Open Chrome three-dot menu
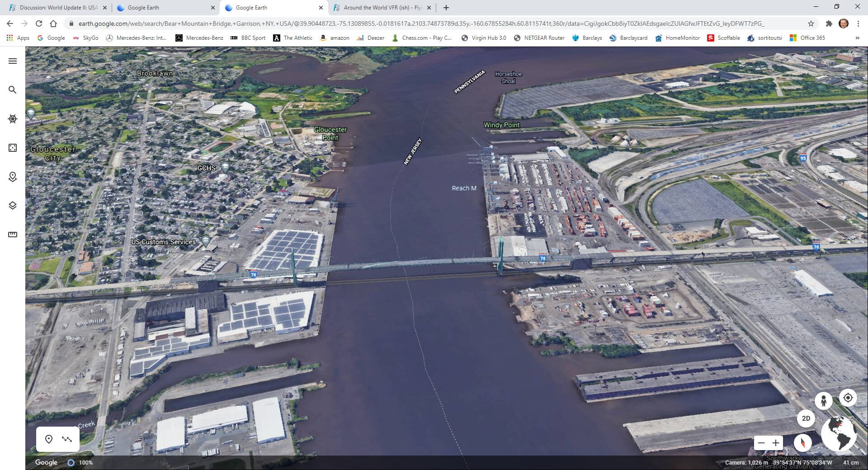The image size is (868, 470). 858,23
